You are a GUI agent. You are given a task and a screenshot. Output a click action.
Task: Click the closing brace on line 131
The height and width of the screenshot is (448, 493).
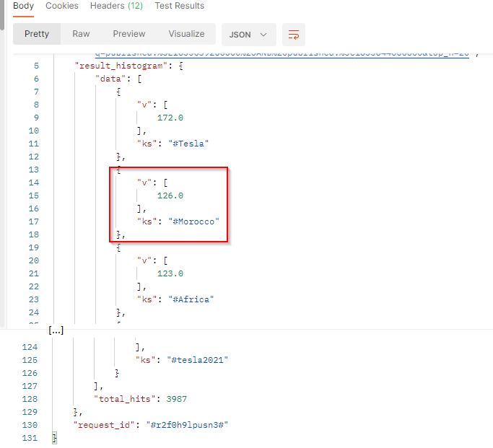54,438
